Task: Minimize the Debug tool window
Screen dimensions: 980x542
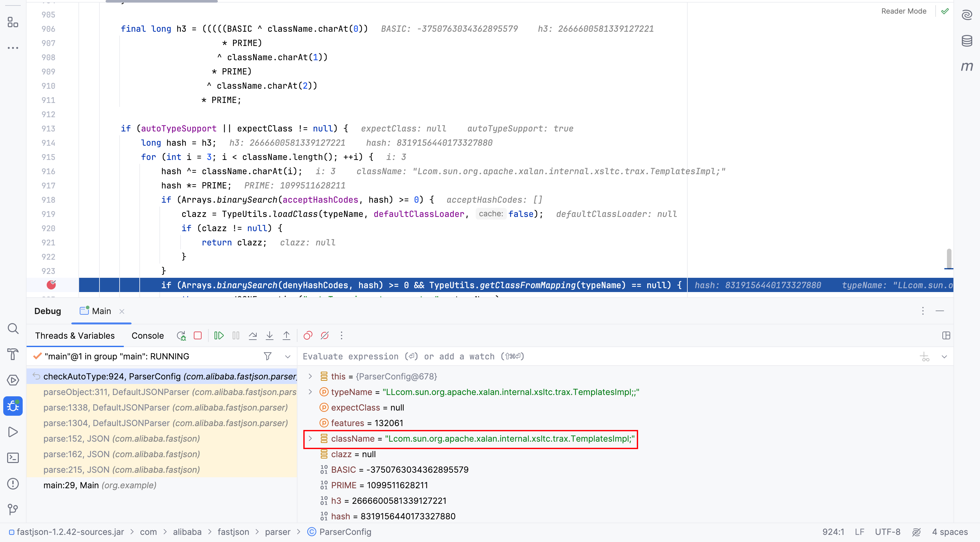Action: pyautogui.click(x=940, y=311)
